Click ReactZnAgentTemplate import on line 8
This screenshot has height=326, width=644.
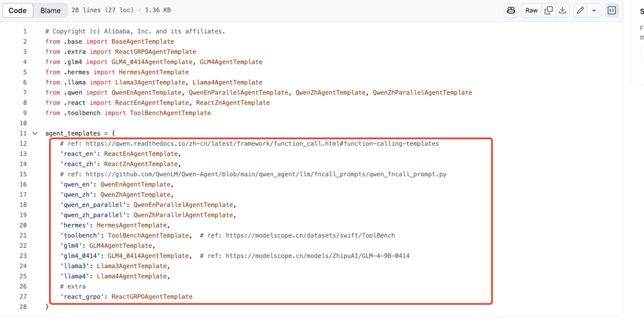tap(233, 103)
